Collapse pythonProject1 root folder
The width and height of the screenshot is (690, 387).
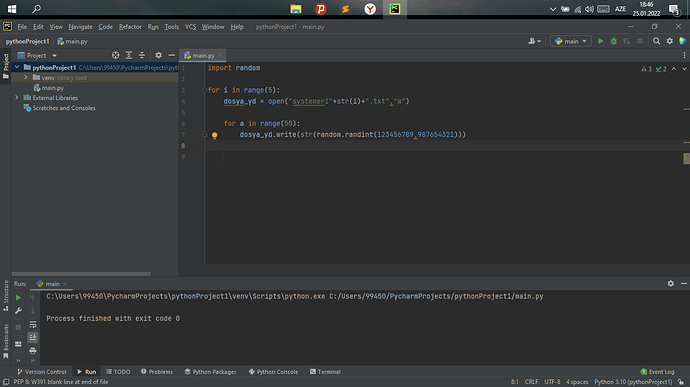click(x=17, y=67)
